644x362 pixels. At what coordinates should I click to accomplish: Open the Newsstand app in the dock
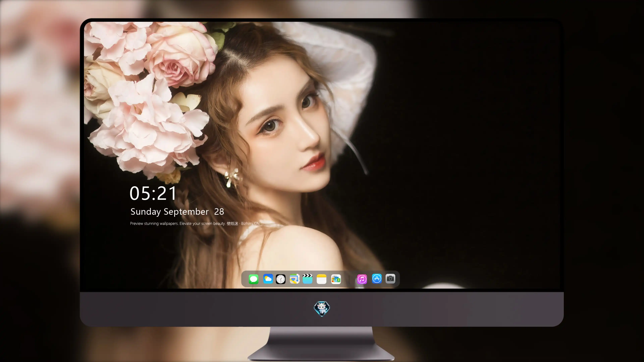336,279
